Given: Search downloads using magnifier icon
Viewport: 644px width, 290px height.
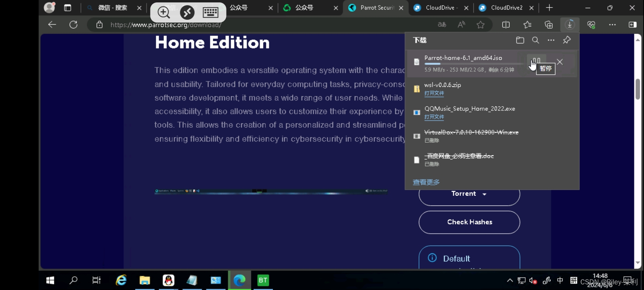Looking at the screenshot, I should [535, 40].
